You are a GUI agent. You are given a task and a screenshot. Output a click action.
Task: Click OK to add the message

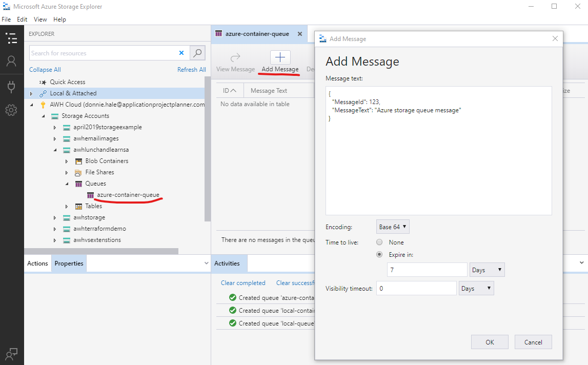tap(490, 342)
